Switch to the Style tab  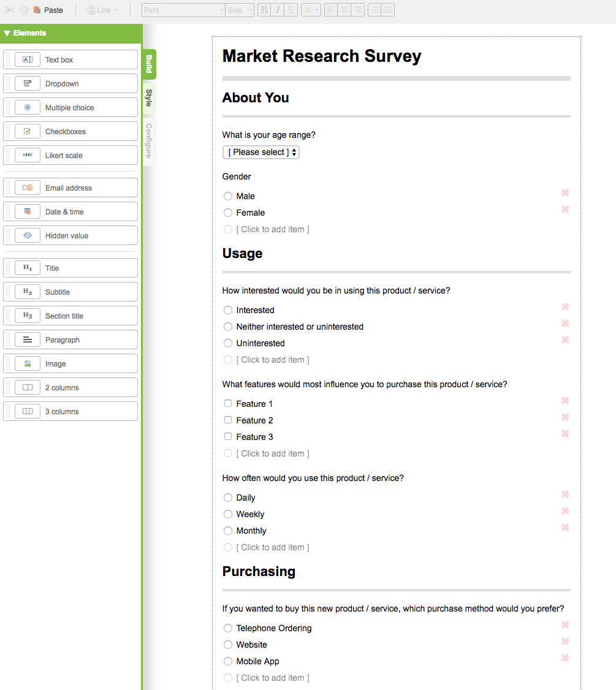[149, 98]
